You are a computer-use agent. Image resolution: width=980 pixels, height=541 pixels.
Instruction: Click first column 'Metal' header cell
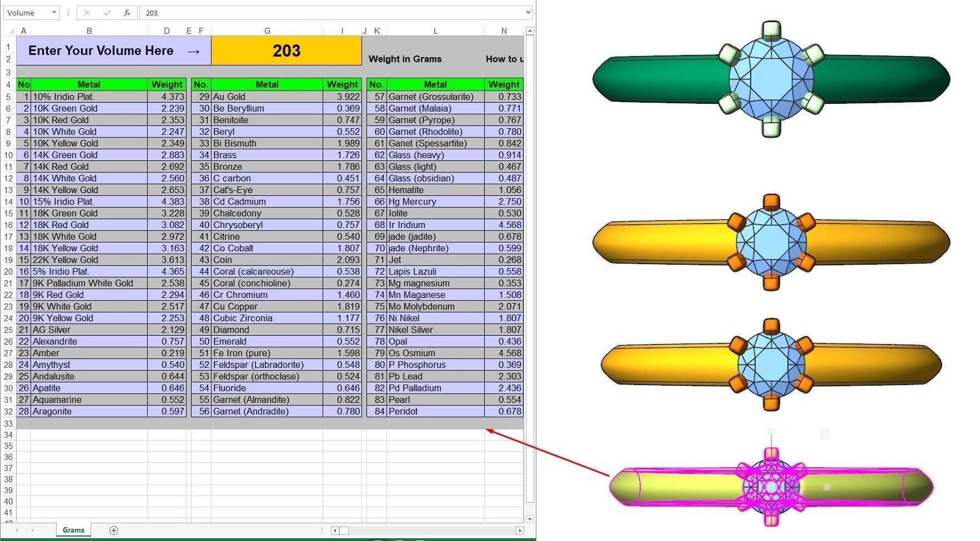pos(89,84)
